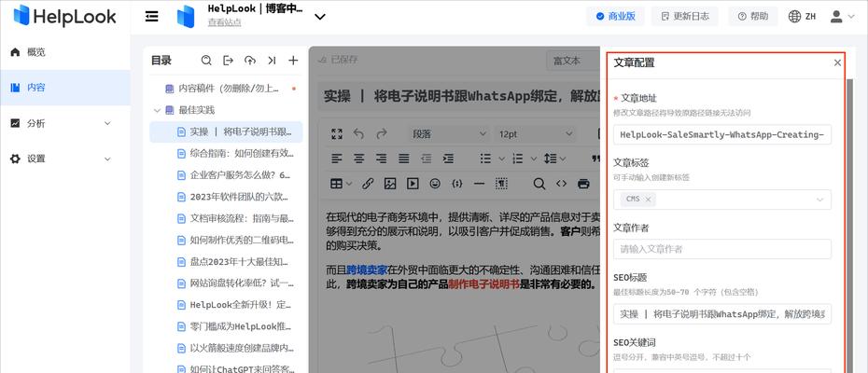The height and width of the screenshot is (373, 868).
Task: Click the 查看站点 link
Action: [x=224, y=22]
